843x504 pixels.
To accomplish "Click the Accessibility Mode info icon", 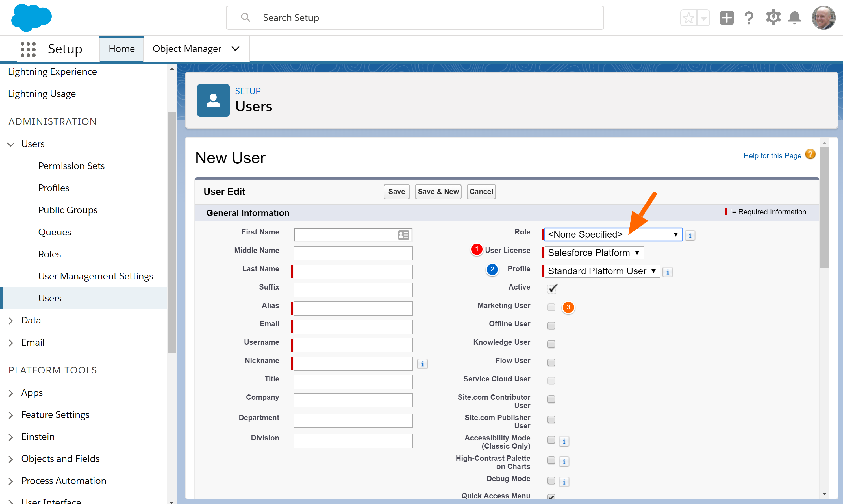I will (x=564, y=441).
